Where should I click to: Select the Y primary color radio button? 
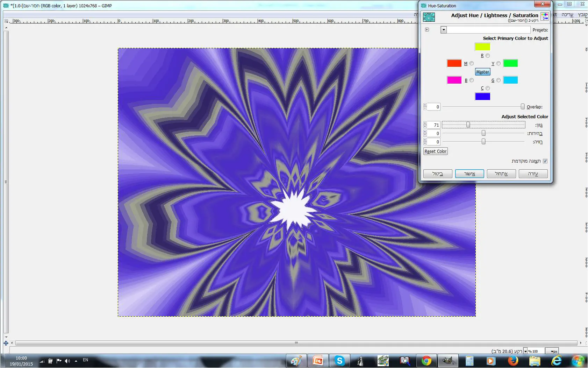[x=499, y=63]
